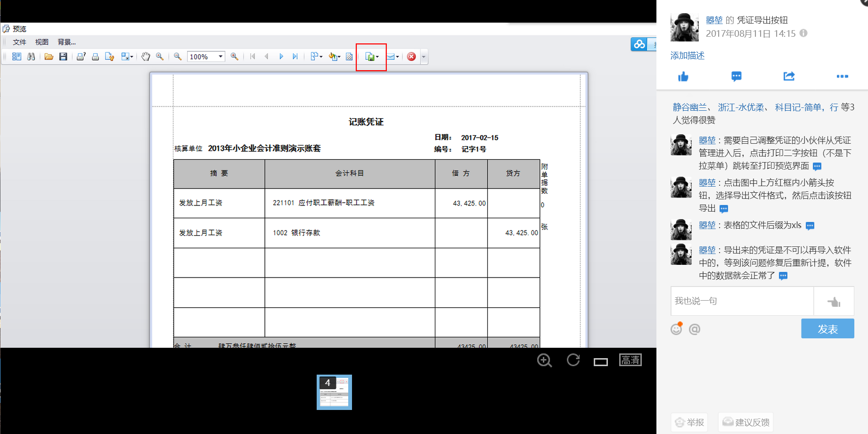Viewport: 868px width, 434px height.
Task: Expand the send via e-mail dropdown
Action: [397, 57]
